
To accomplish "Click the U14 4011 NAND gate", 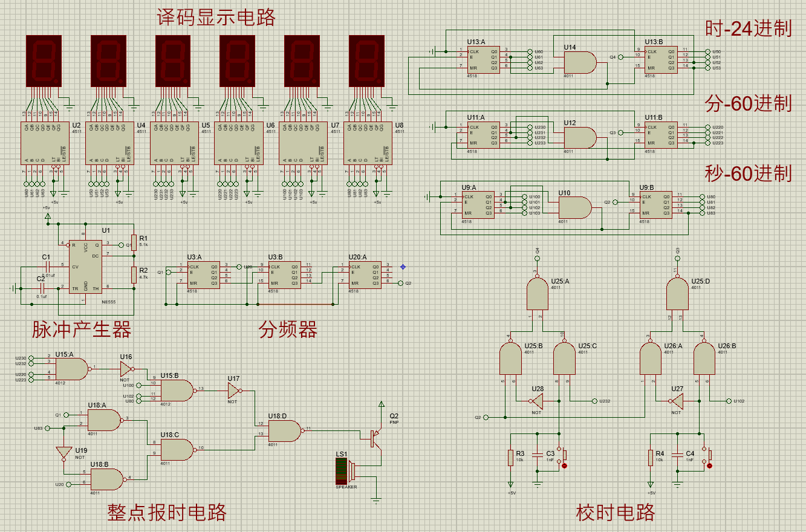I will [x=580, y=62].
